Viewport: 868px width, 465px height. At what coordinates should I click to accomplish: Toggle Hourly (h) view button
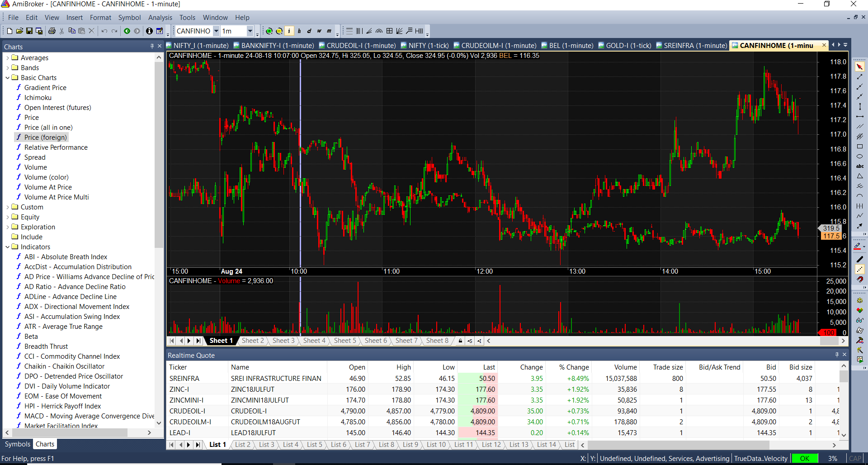point(299,31)
